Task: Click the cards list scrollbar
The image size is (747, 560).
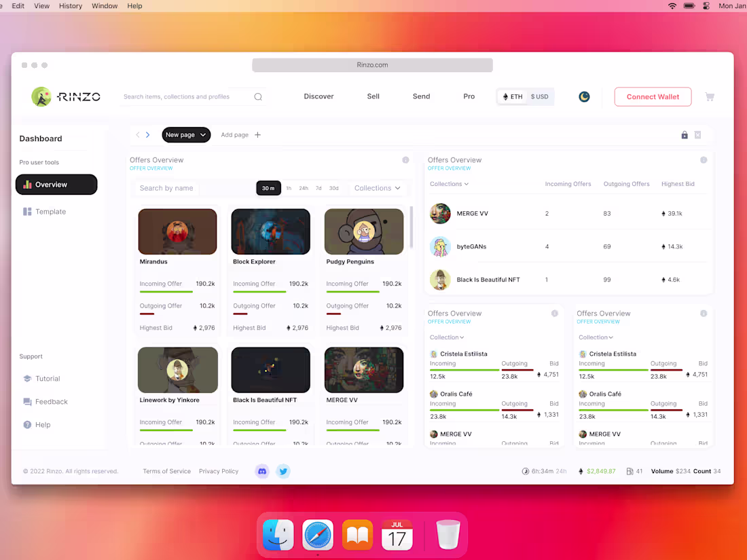Action: 412,227
